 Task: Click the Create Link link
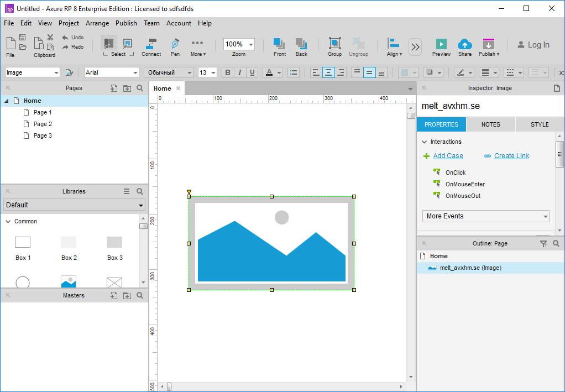pos(512,156)
